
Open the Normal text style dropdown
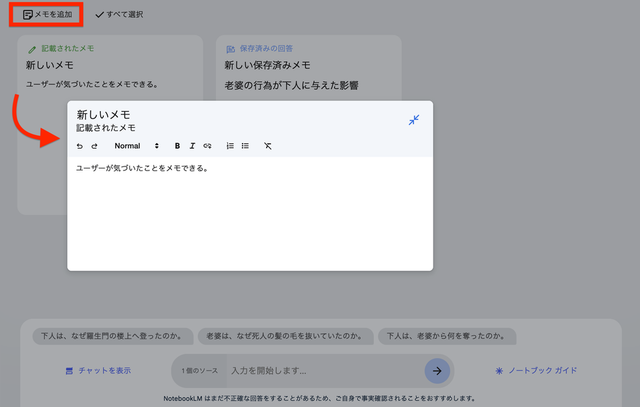click(x=136, y=146)
